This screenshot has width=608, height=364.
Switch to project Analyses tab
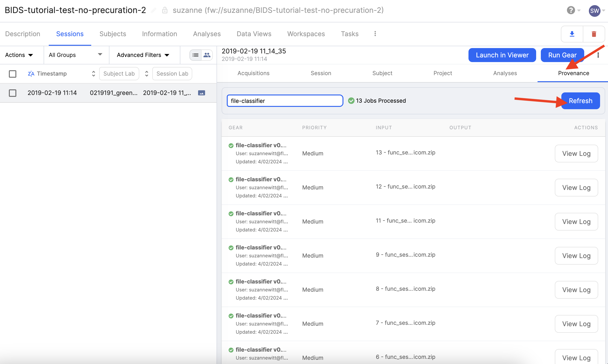click(207, 34)
